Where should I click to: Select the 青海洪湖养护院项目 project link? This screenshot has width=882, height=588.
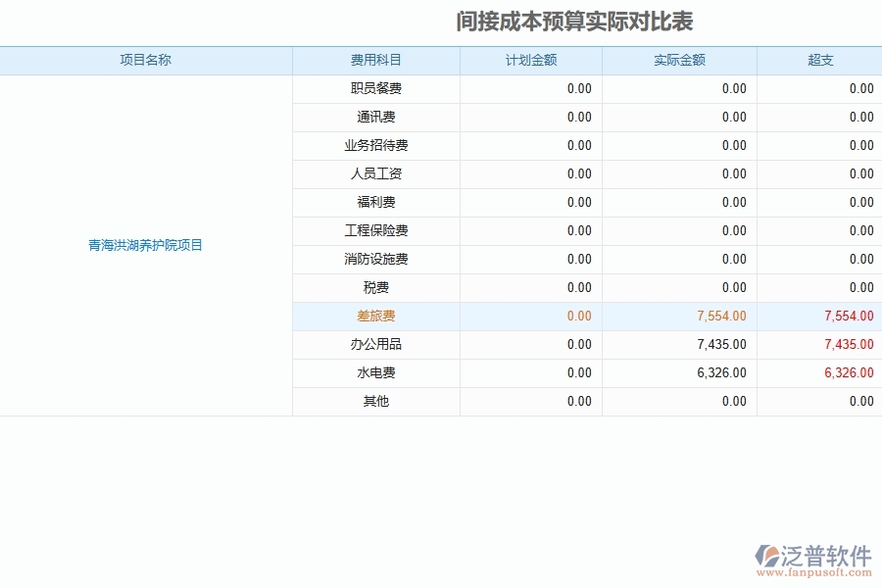point(145,246)
